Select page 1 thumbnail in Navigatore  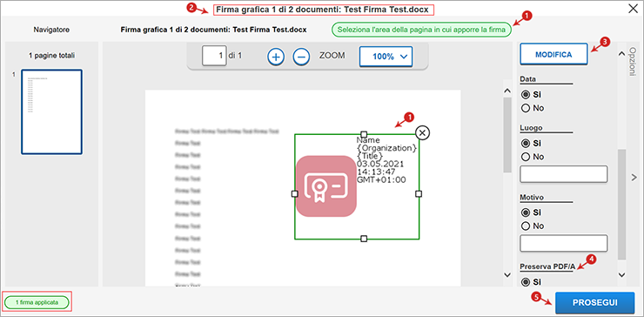[51, 111]
